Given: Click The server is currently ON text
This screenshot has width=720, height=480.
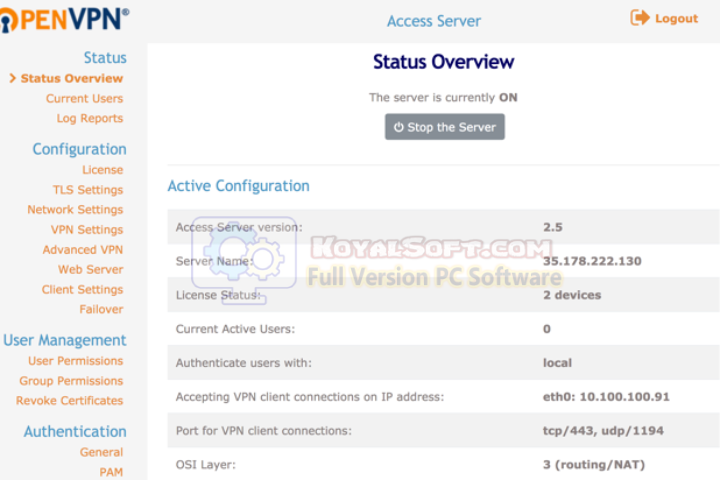Looking at the screenshot, I should [443, 98].
